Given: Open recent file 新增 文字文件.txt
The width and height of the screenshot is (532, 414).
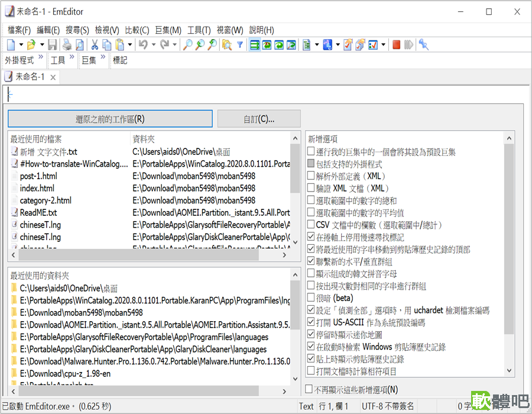Looking at the screenshot, I should click(48, 152).
